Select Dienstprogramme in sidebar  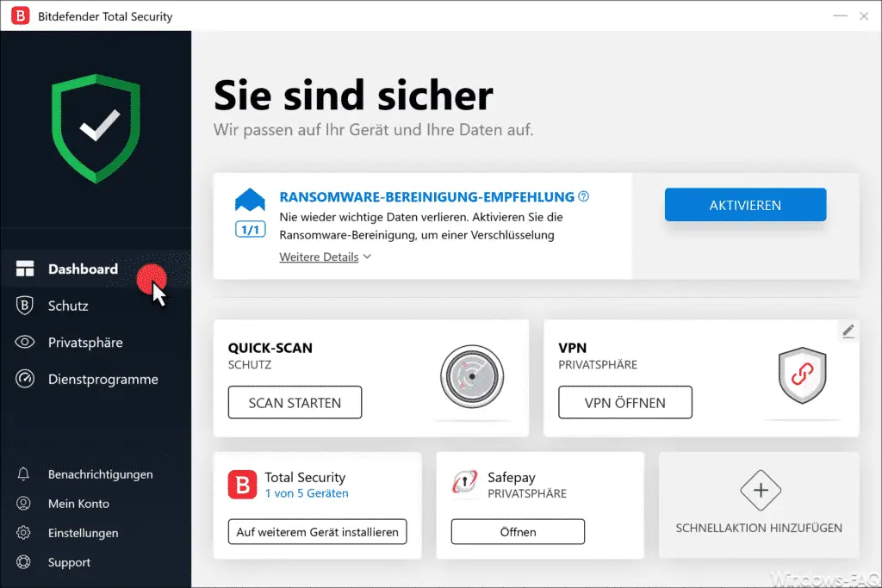pyautogui.click(x=96, y=379)
